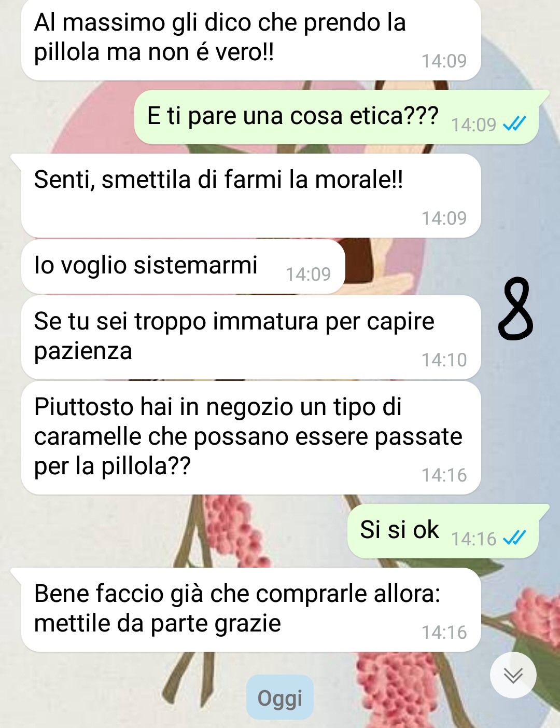This screenshot has width=560, height=728.
Task: Click the handwritten number 8 annotation
Action: point(515,308)
